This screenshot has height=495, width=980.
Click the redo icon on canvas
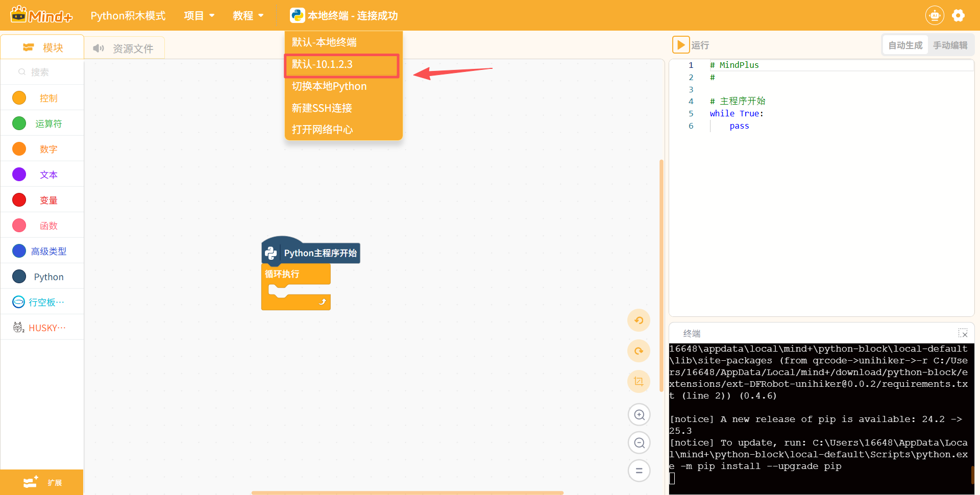[639, 351]
